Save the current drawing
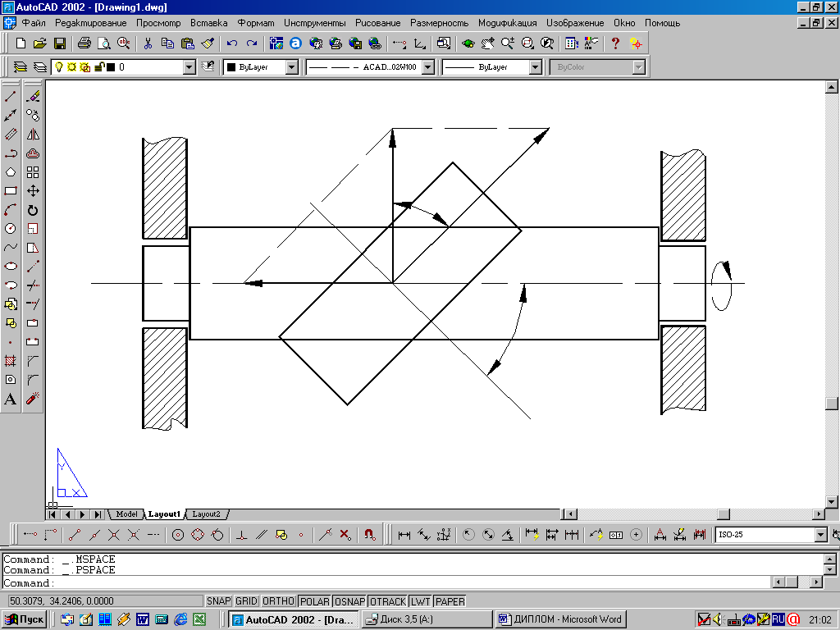This screenshot has width=840, height=630. [59, 43]
